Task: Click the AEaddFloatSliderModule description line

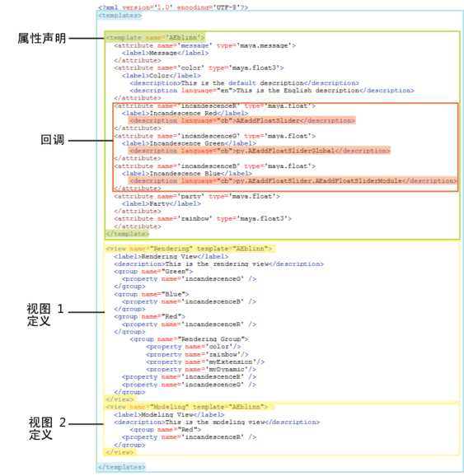Action: (x=293, y=180)
